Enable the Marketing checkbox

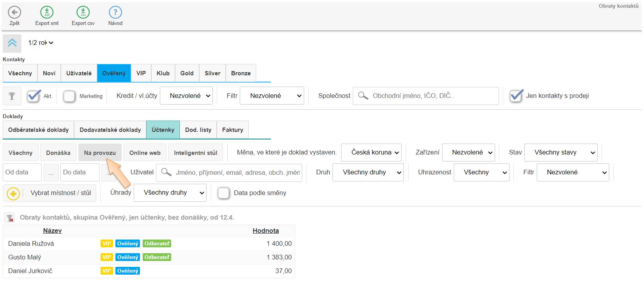tap(69, 96)
